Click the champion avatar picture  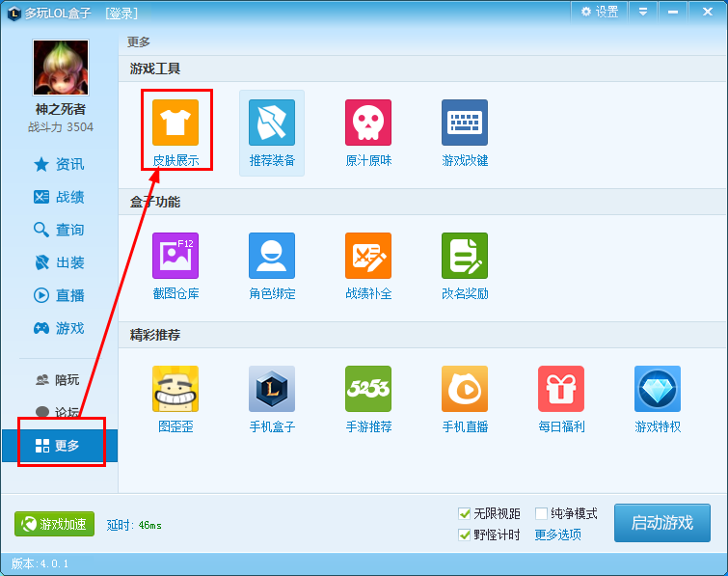point(61,68)
